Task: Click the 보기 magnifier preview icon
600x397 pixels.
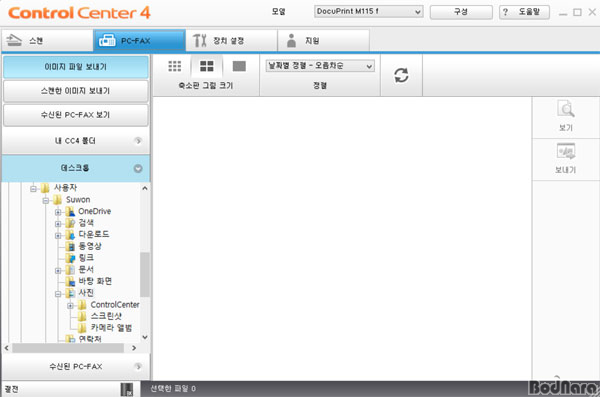Action: (x=566, y=109)
